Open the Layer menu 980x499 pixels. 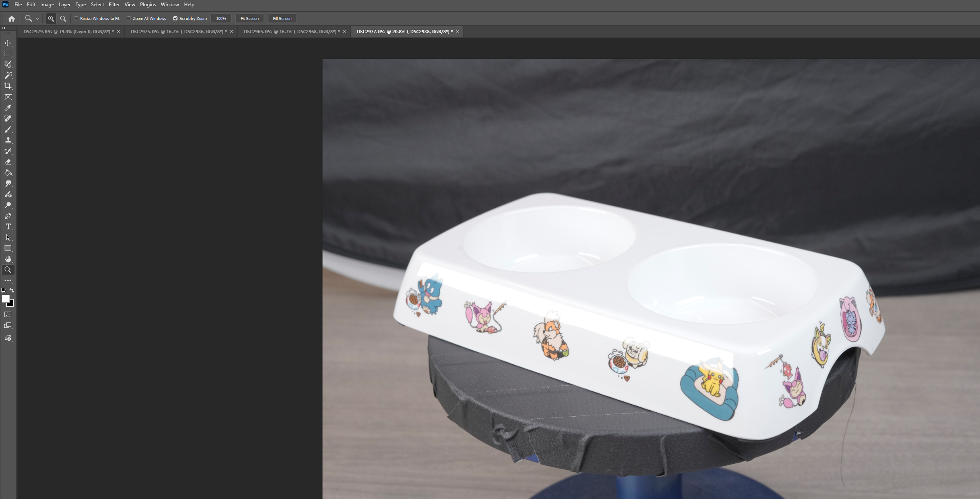pyautogui.click(x=64, y=5)
